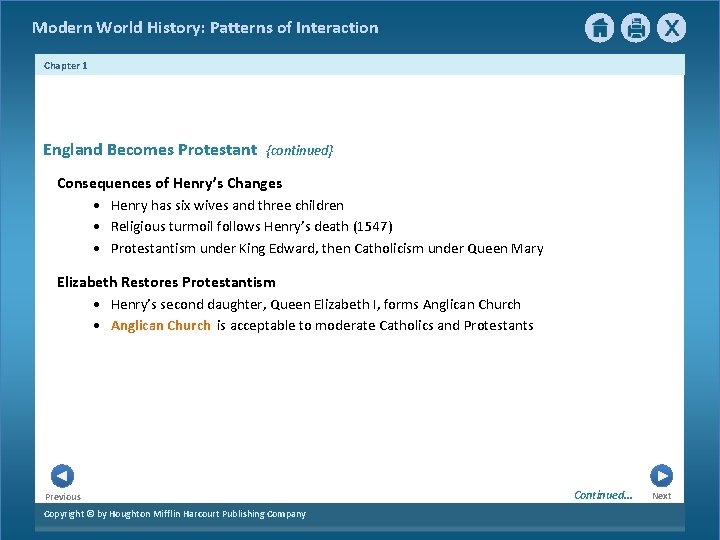Open the Continued... link

tap(603, 495)
